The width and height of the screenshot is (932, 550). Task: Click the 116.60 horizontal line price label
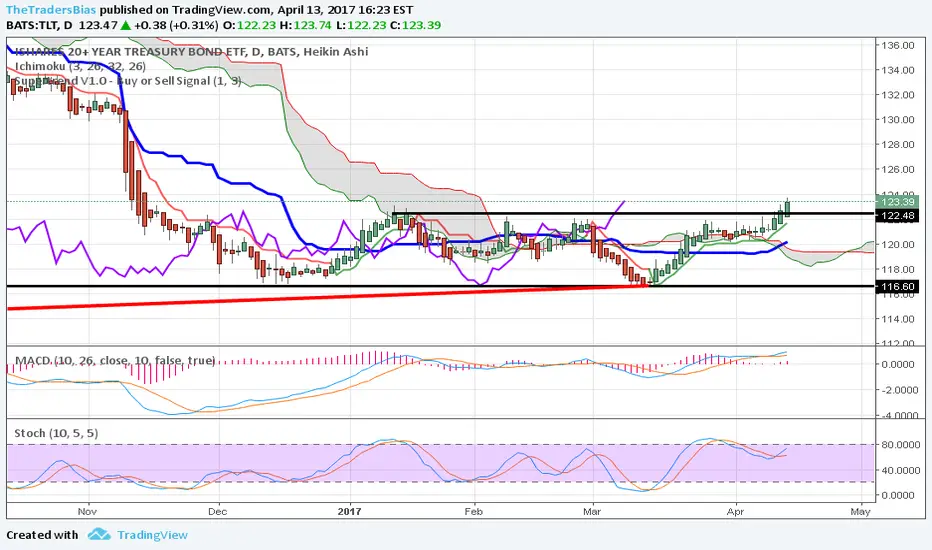[898, 287]
